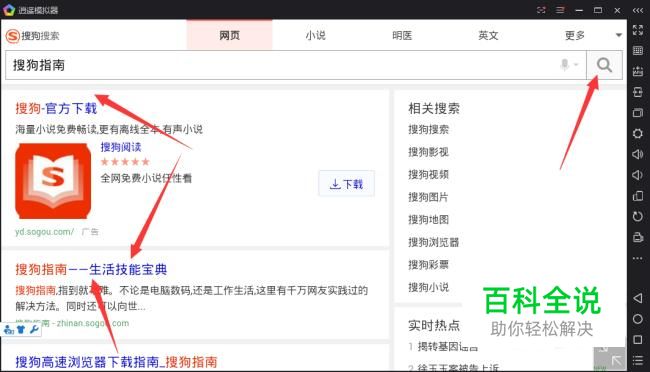650x372 pixels.
Task: Click the wrench tool icon at bottom left
Action: coord(34,330)
